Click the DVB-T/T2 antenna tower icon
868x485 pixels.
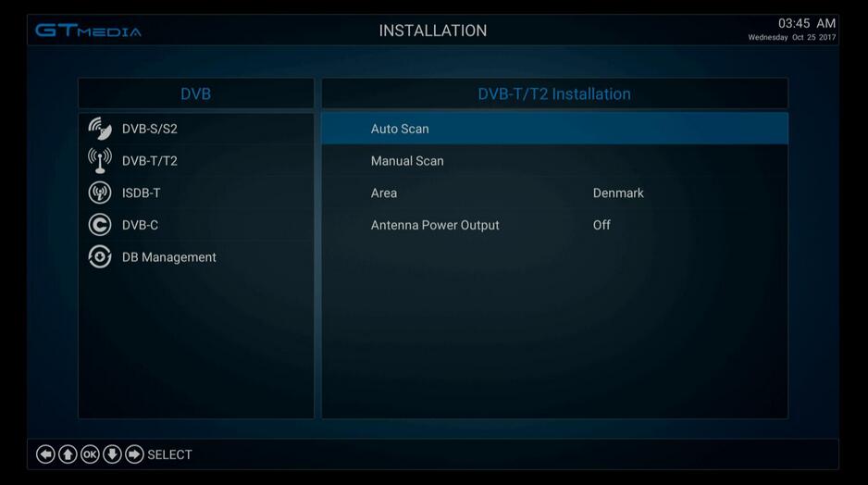click(100, 160)
